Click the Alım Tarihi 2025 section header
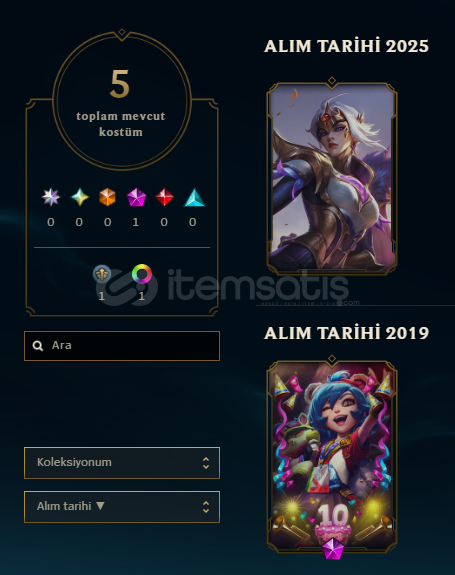Image resolution: width=455 pixels, height=575 pixels. click(346, 46)
